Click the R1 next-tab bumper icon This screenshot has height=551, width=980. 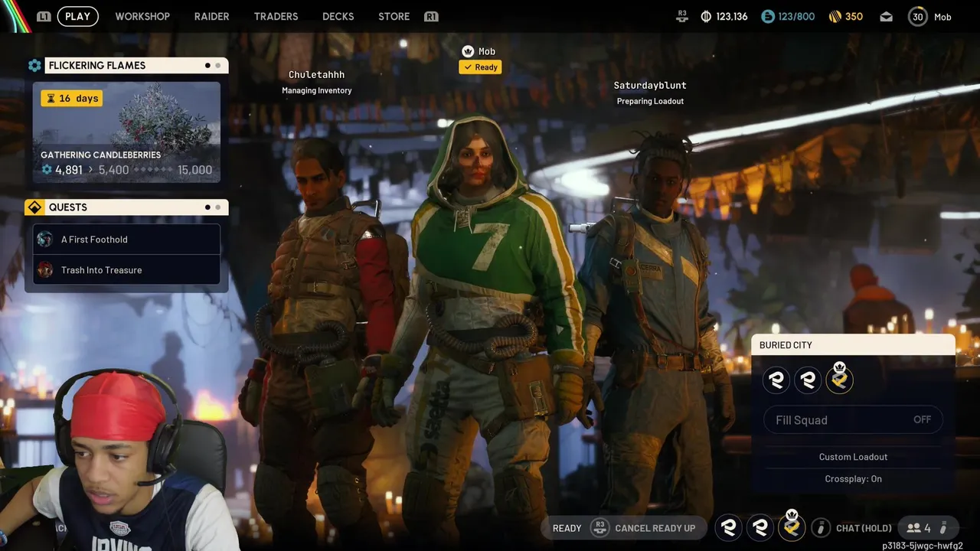(431, 16)
